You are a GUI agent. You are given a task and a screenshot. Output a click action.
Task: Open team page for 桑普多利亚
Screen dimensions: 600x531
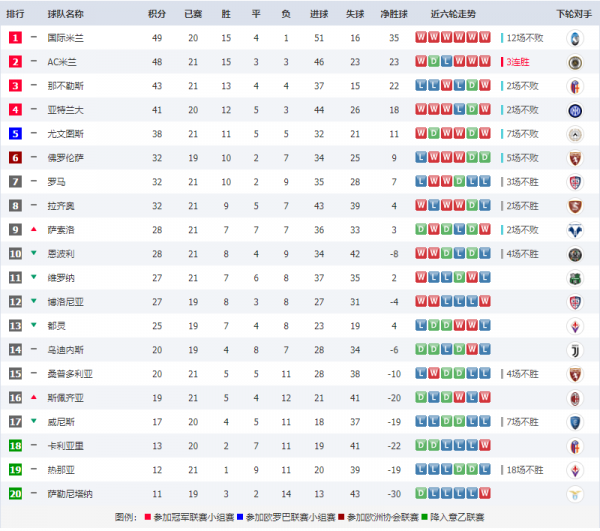[70, 374]
